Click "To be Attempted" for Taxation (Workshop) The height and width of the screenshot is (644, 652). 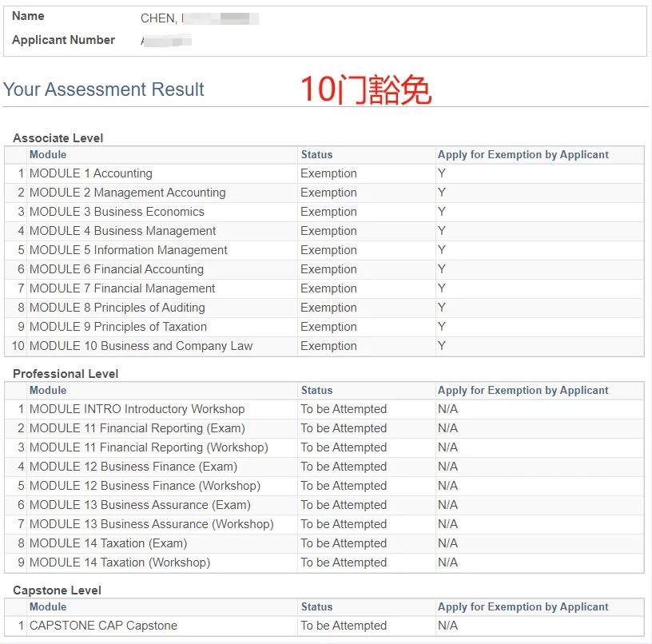tap(344, 562)
